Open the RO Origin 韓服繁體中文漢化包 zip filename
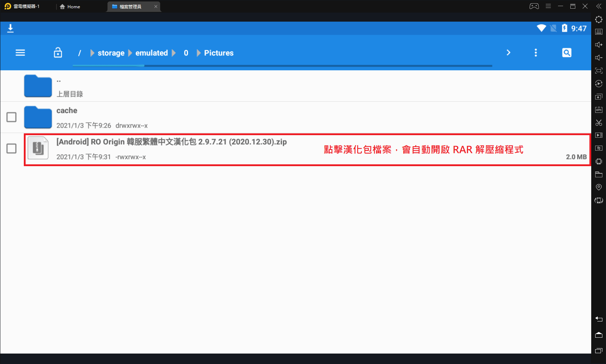This screenshot has width=606, height=364. tap(172, 142)
